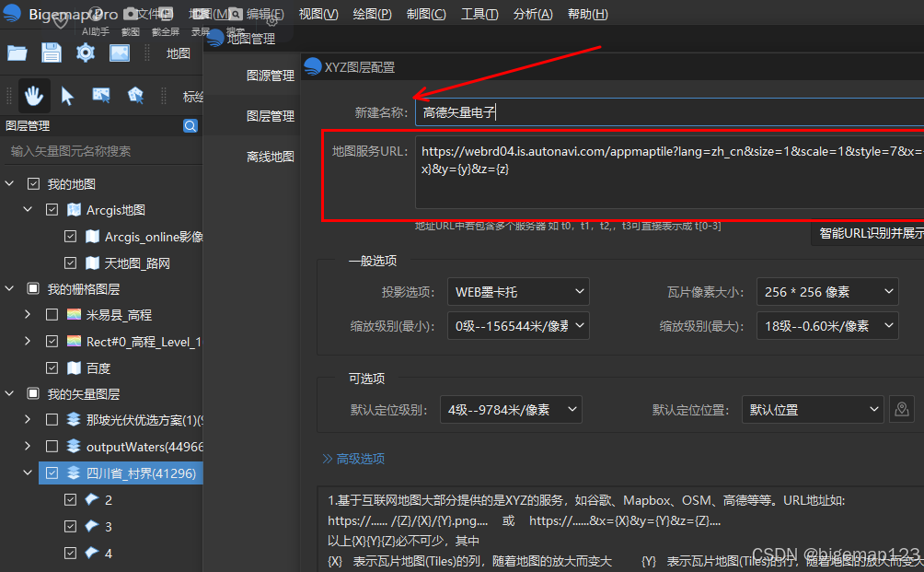Uncheck the 百度 layer checkbox
The image size is (924, 572).
point(52,368)
